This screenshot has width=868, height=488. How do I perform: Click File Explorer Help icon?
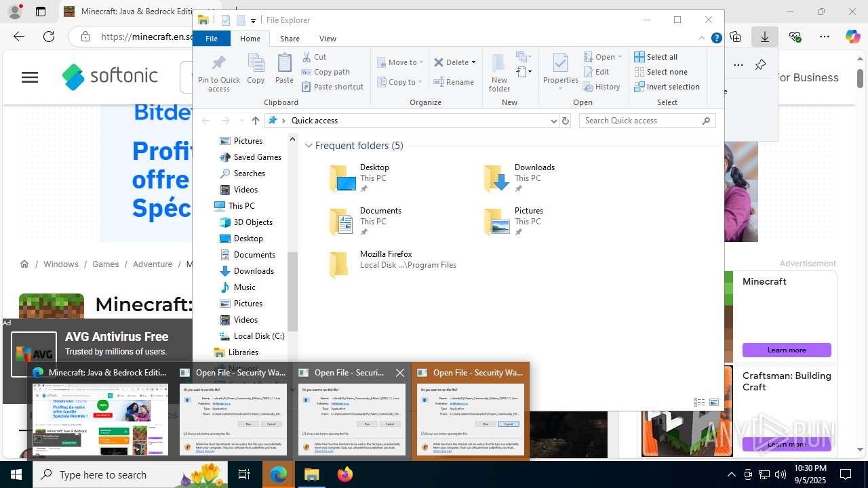[716, 39]
